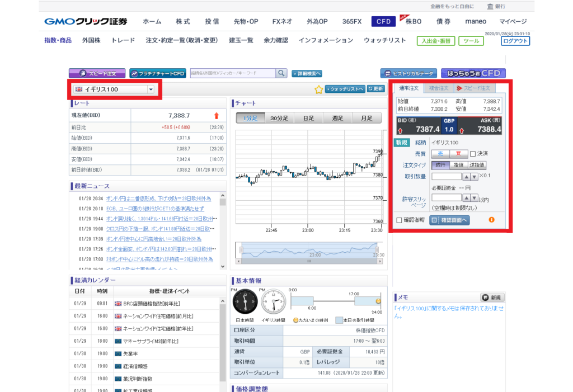Select 成行 order type
The width and height of the screenshot is (573, 392).
click(440, 165)
